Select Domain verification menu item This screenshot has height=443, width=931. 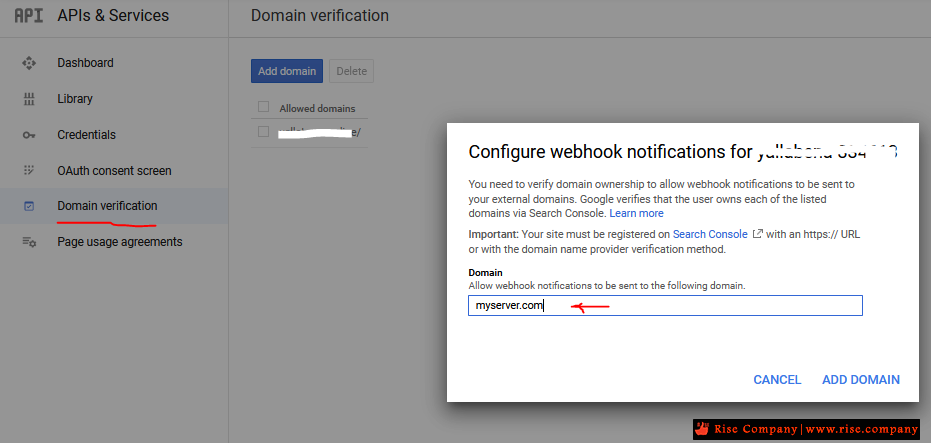point(107,206)
